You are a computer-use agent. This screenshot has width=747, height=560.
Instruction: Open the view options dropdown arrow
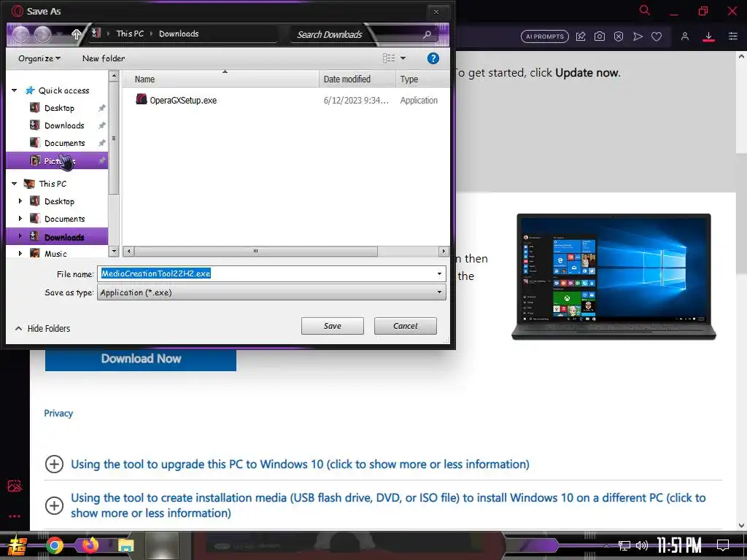pos(403,58)
